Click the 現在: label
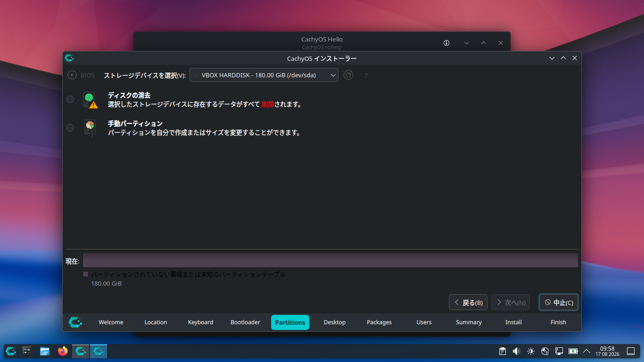The image size is (644, 362). click(73, 261)
